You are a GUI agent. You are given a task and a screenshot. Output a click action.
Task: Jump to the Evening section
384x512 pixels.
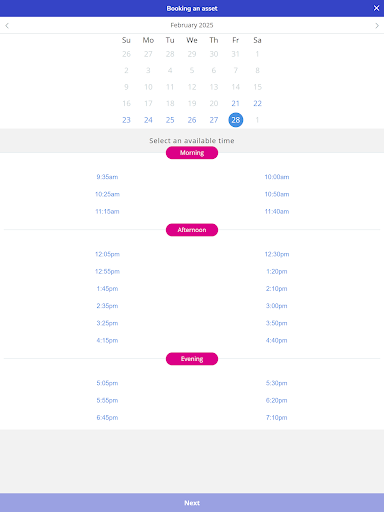pyautogui.click(x=192, y=359)
